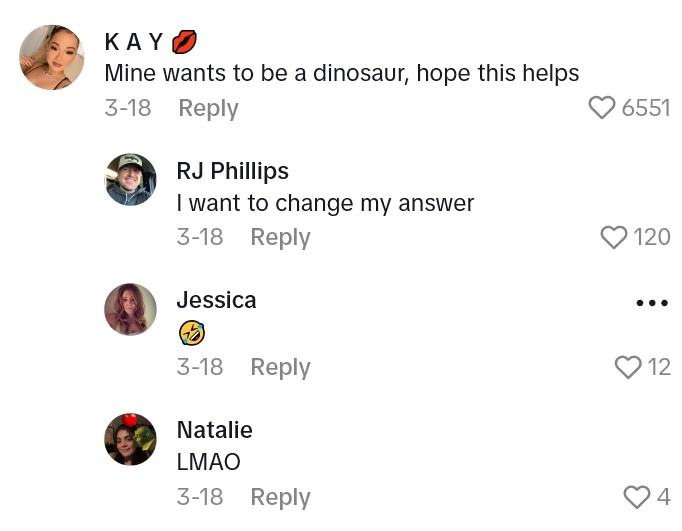Open more options on Jessica's comment
The image size is (682, 531).
pos(652,303)
